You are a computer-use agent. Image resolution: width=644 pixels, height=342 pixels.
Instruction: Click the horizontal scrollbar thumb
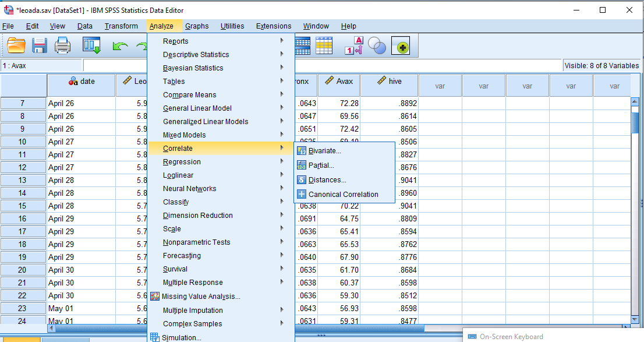[239, 328]
